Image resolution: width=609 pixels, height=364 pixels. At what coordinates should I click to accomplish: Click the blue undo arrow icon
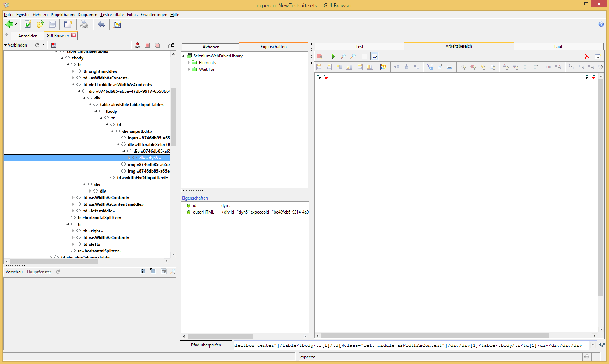101,24
